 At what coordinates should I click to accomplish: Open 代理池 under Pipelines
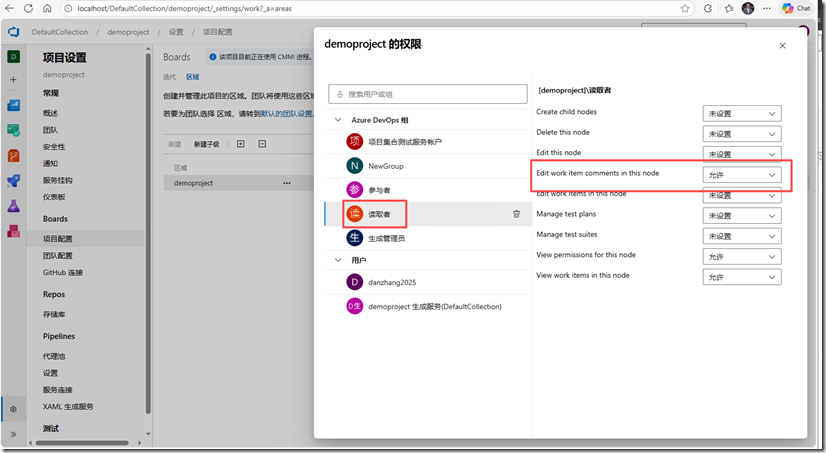(54, 357)
